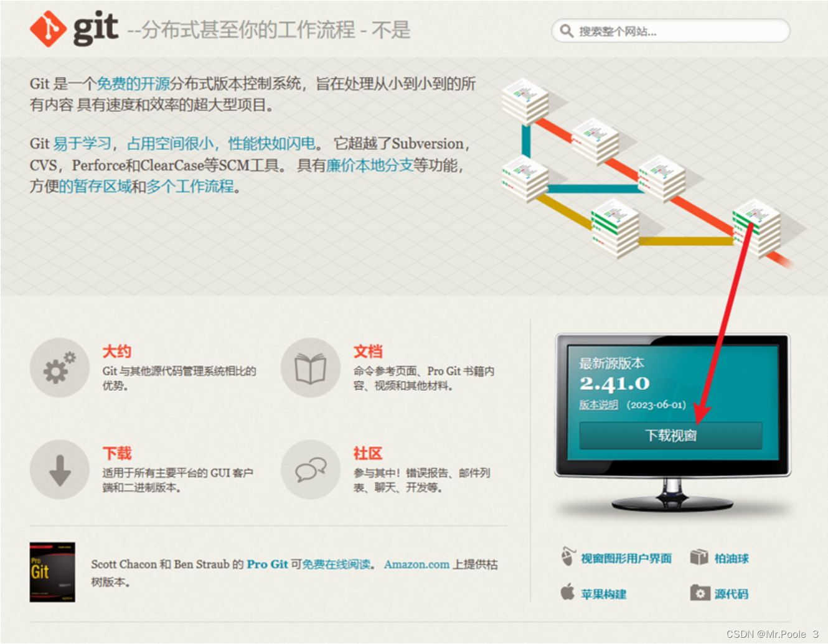This screenshot has width=828, height=644.
Task: Click the 占用空间很小 link
Action: 170,144
